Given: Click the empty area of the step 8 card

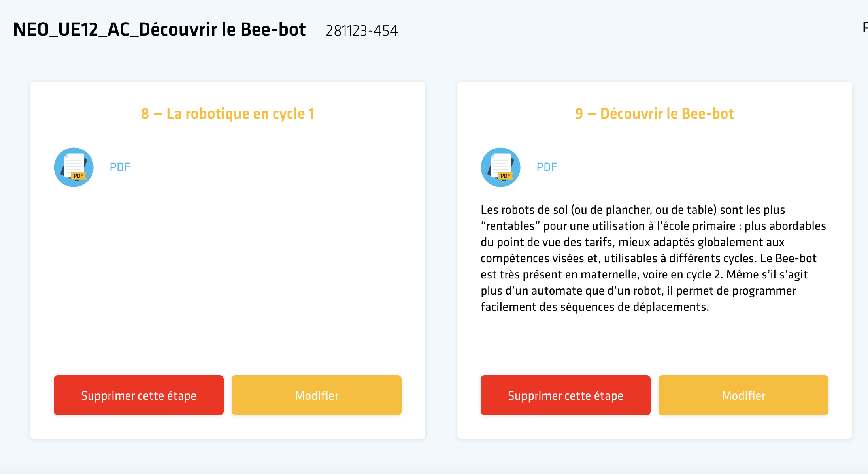Looking at the screenshot, I should (228, 276).
